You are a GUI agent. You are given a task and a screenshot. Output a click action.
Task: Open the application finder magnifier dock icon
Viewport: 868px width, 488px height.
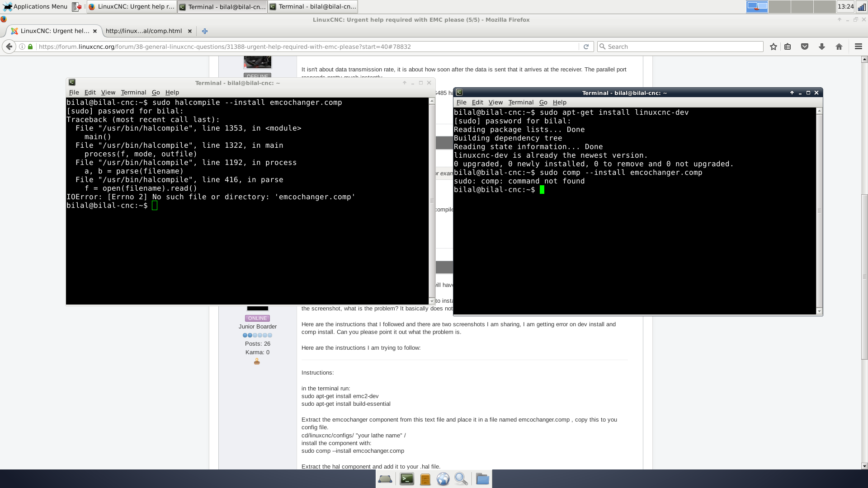[461, 479]
